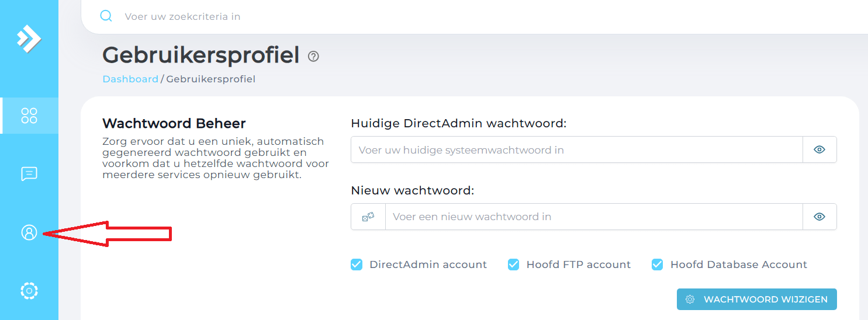Open the messages speech-bubble sidebar icon
The image size is (868, 320).
click(x=29, y=174)
